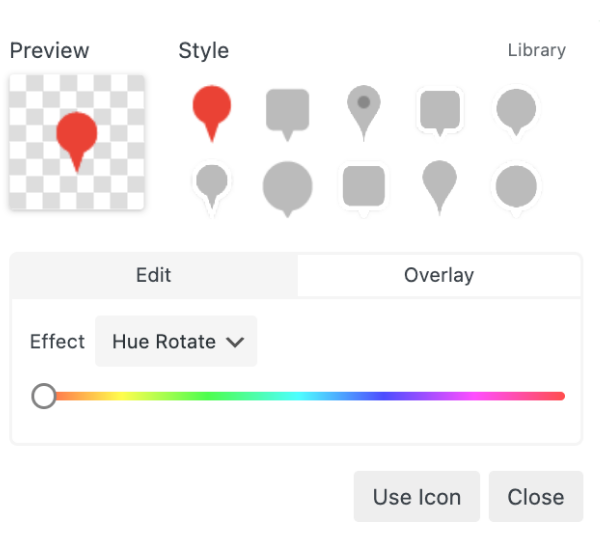Click the marker preview thumbnail
The height and width of the screenshot is (560, 600).
pyautogui.click(x=77, y=142)
